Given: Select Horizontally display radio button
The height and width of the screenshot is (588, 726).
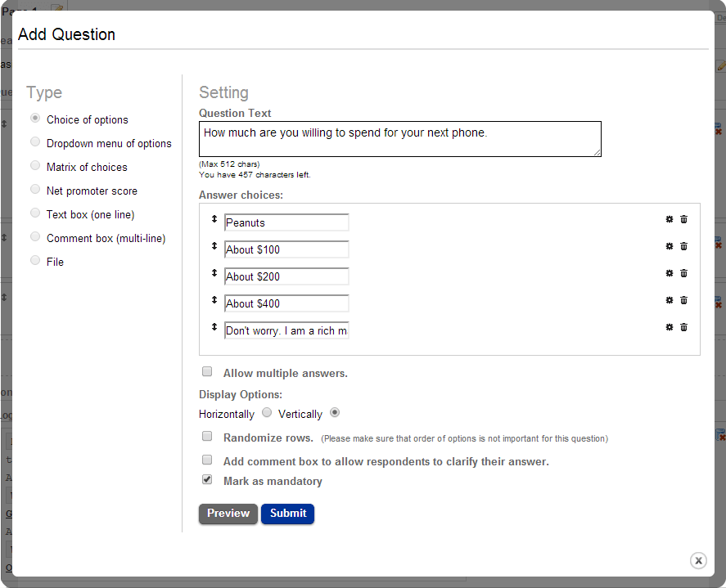Looking at the screenshot, I should [267, 413].
